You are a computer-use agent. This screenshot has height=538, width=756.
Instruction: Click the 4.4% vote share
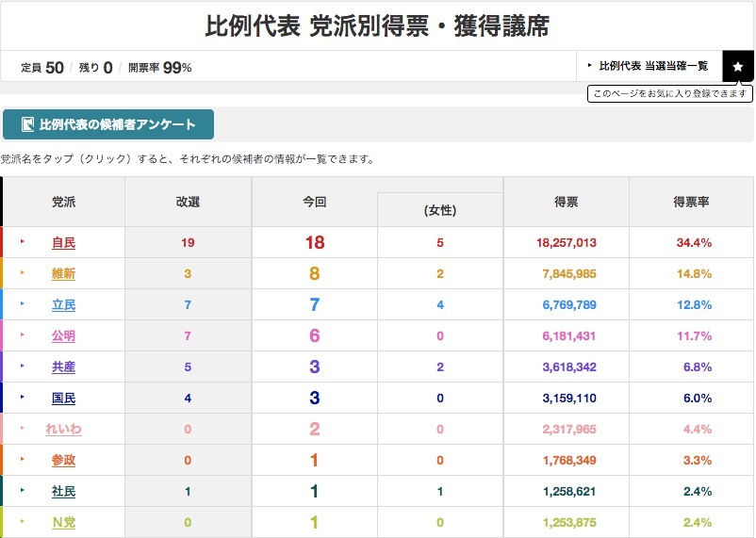(x=698, y=429)
